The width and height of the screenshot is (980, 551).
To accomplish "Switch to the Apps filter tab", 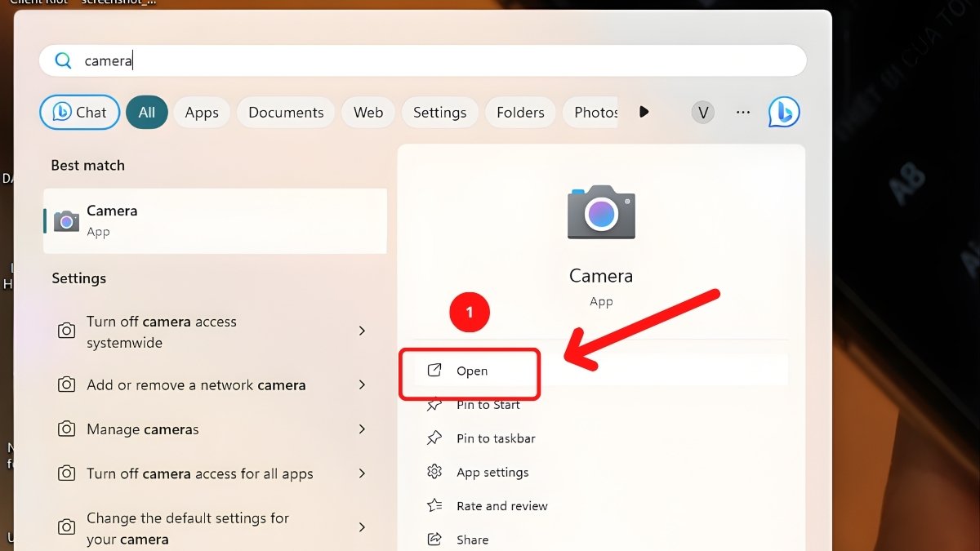I will coord(201,112).
